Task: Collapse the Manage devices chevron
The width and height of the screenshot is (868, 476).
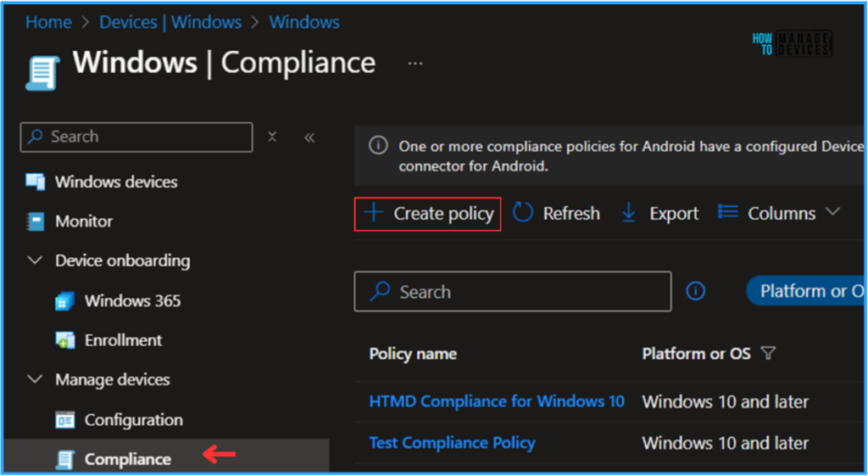Action: 35,379
